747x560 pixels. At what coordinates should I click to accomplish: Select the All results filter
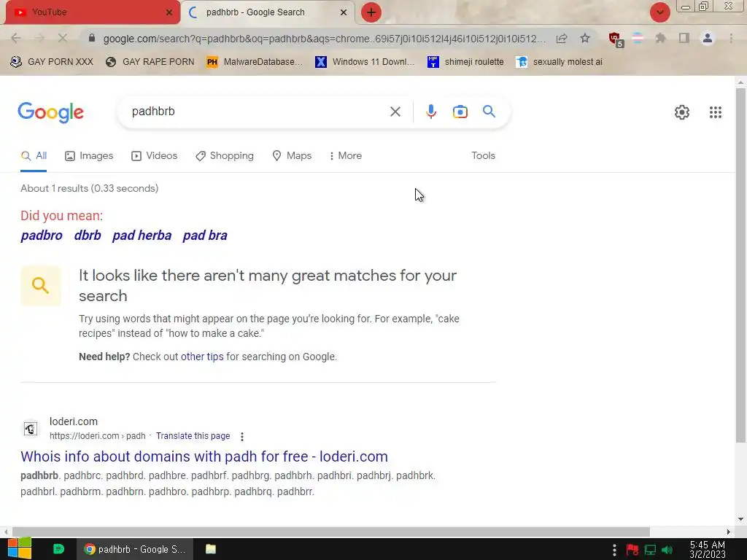pos(34,156)
